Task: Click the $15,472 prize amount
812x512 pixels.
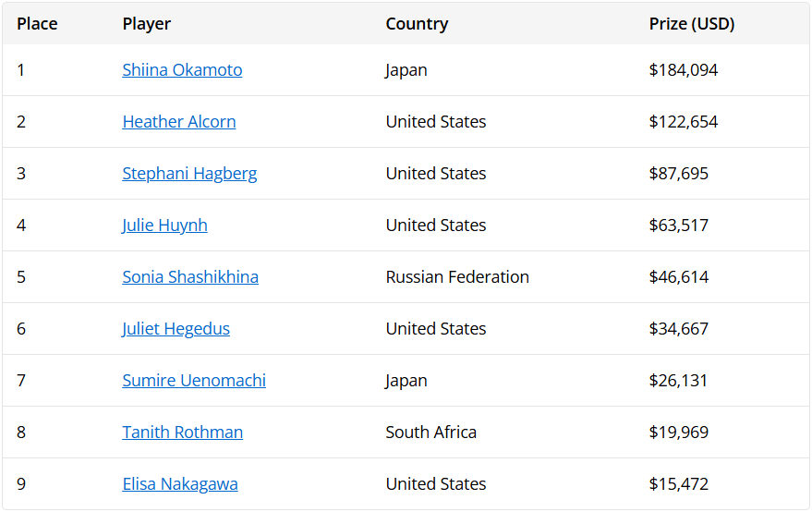Action: tap(679, 484)
